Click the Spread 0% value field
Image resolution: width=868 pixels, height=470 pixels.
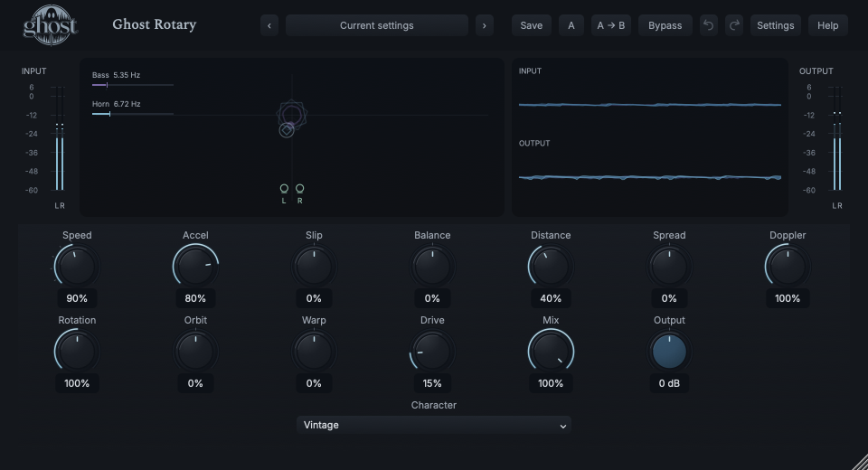click(669, 298)
